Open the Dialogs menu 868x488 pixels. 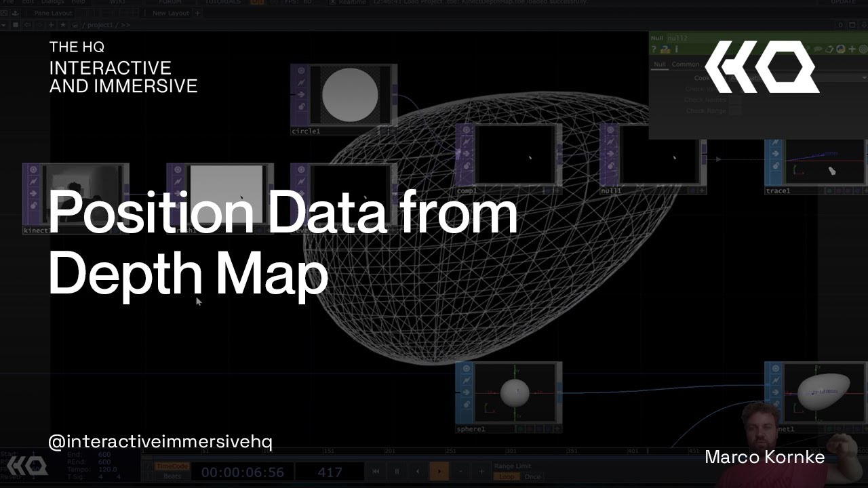pyautogui.click(x=53, y=2)
